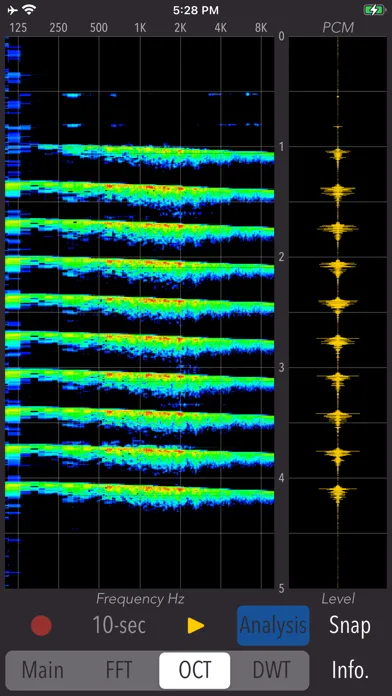Tap the 4 second time axis label
The height and width of the screenshot is (696, 392).
pyautogui.click(x=281, y=478)
